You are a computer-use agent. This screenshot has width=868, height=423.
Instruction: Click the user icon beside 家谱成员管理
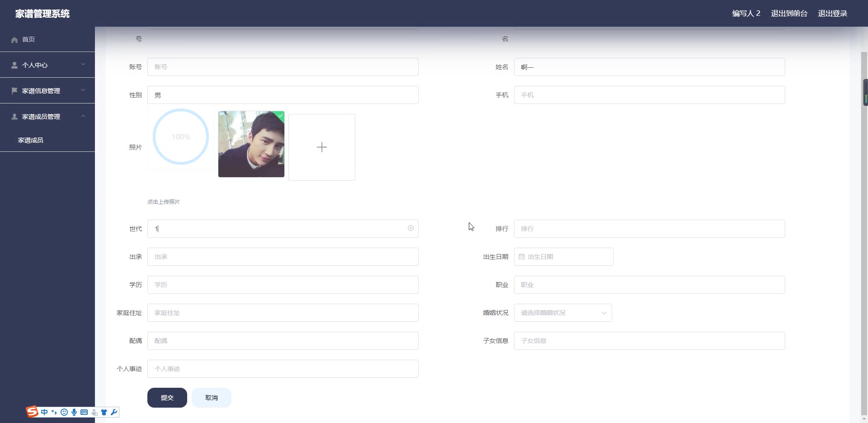(x=14, y=117)
